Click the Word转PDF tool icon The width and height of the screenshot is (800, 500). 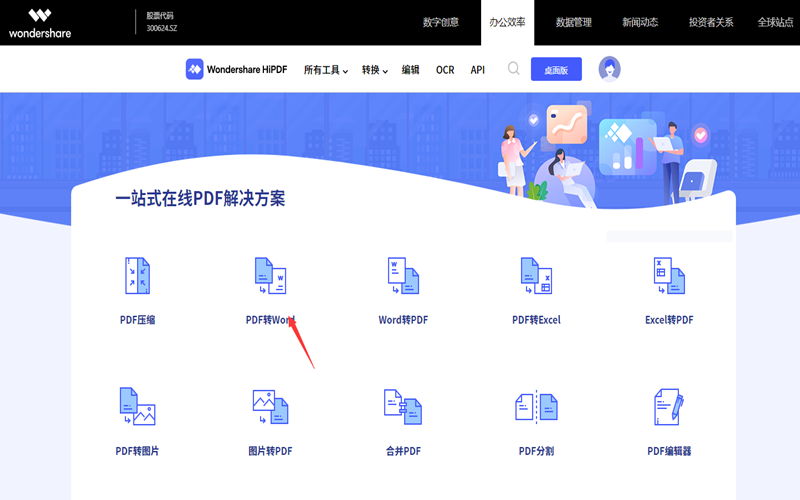[403, 276]
